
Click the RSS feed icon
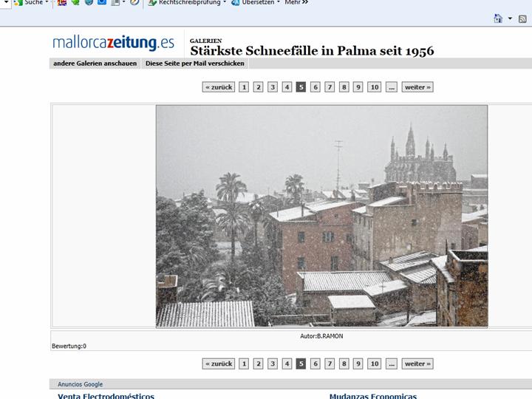pos(522,19)
